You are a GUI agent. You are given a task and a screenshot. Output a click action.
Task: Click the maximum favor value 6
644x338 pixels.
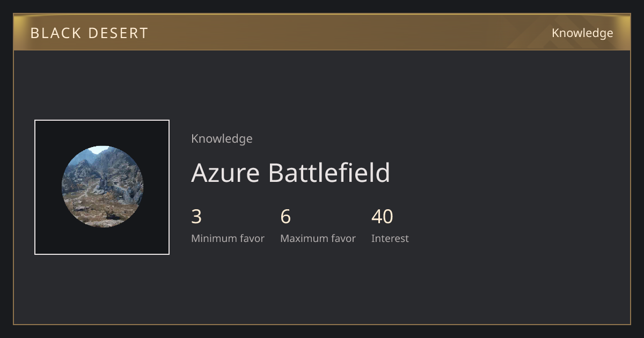pyautogui.click(x=286, y=217)
